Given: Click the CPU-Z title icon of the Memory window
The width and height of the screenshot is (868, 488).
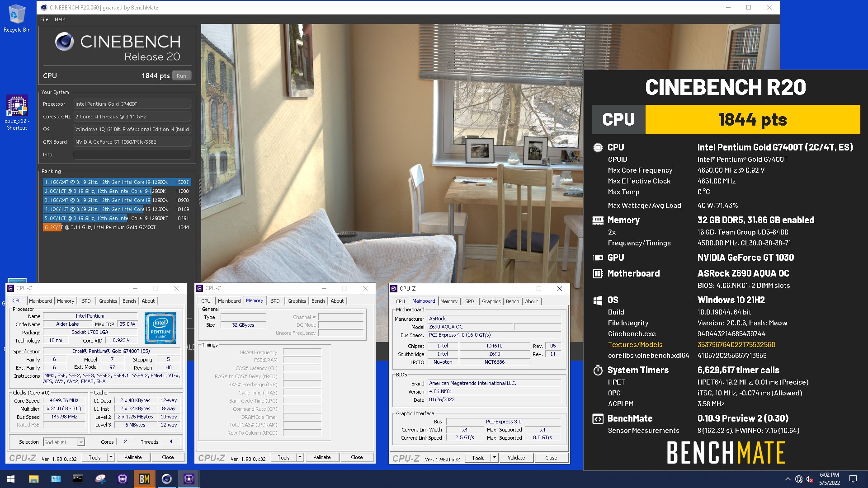Looking at the screenshot, I should [x=199, y=288].
